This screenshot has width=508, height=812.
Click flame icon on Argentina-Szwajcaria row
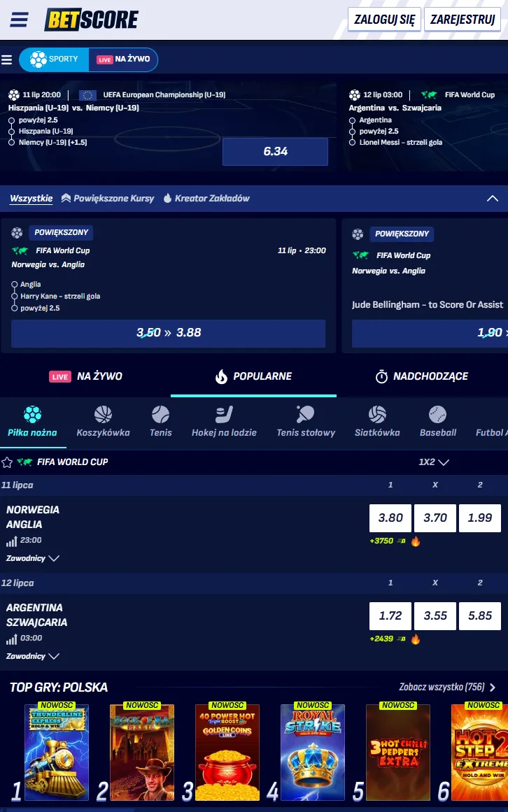point(416,639)
